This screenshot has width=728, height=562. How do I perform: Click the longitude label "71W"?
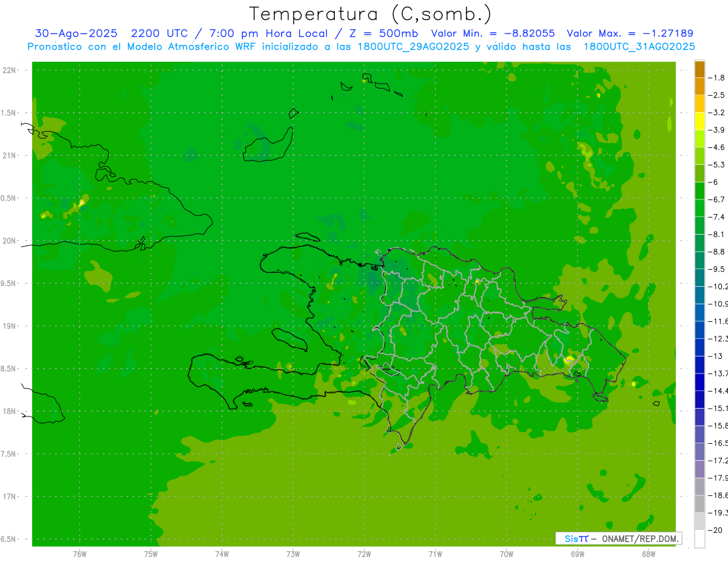[x=435, y=554]
